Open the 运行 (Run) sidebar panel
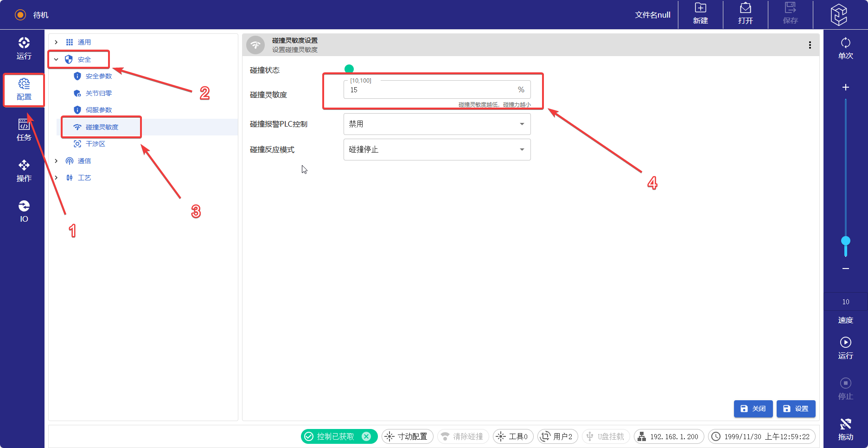Viewport: 868px width, 448px height. [x=24, y=49]
